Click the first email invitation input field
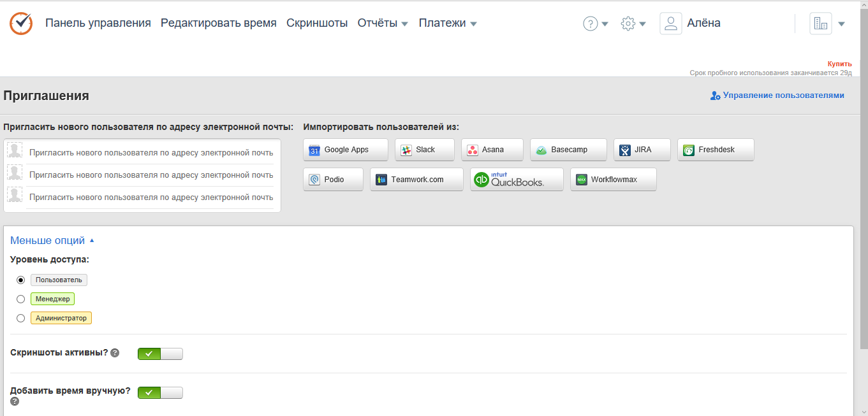 click(151, 152)
